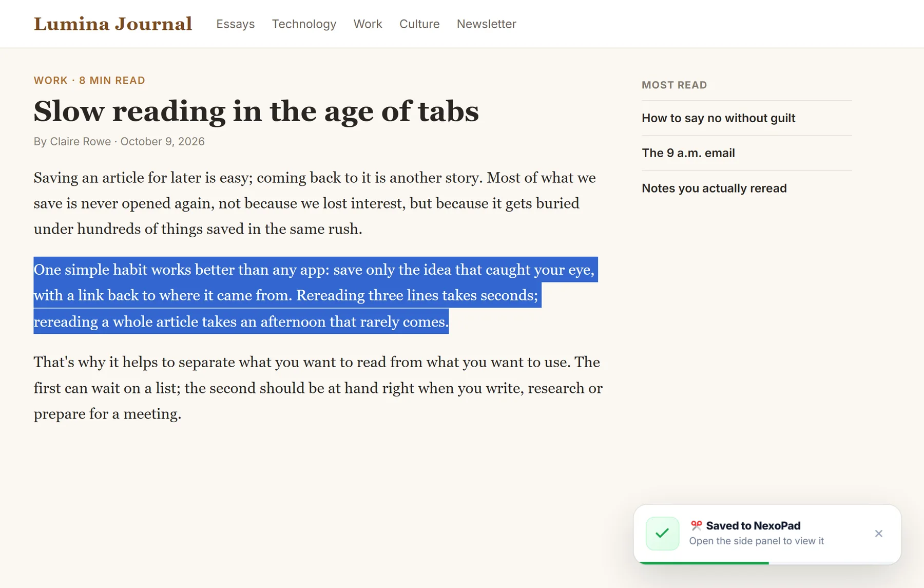924x588 pixels.
Task: Open the Newsletter page
Action: tap(486, 24)
